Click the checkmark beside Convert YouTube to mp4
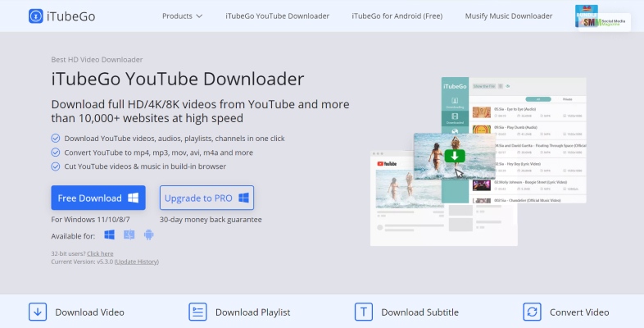 click(x=56, y=152)
